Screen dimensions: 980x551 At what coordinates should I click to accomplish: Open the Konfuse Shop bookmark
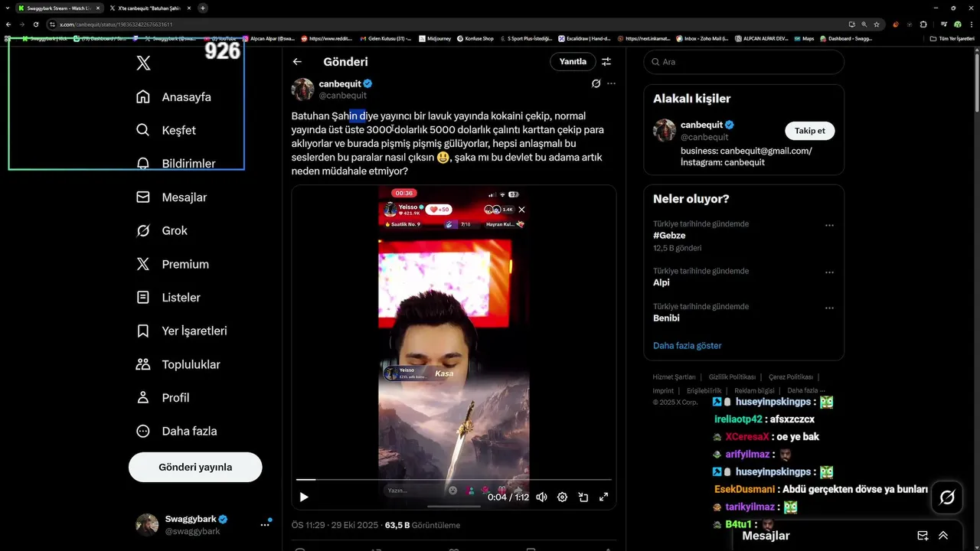475,38
